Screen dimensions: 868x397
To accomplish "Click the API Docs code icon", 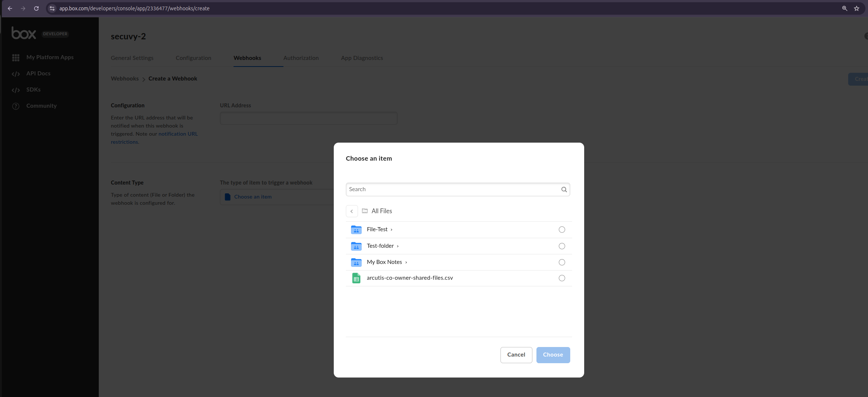I will click(16, 74).
